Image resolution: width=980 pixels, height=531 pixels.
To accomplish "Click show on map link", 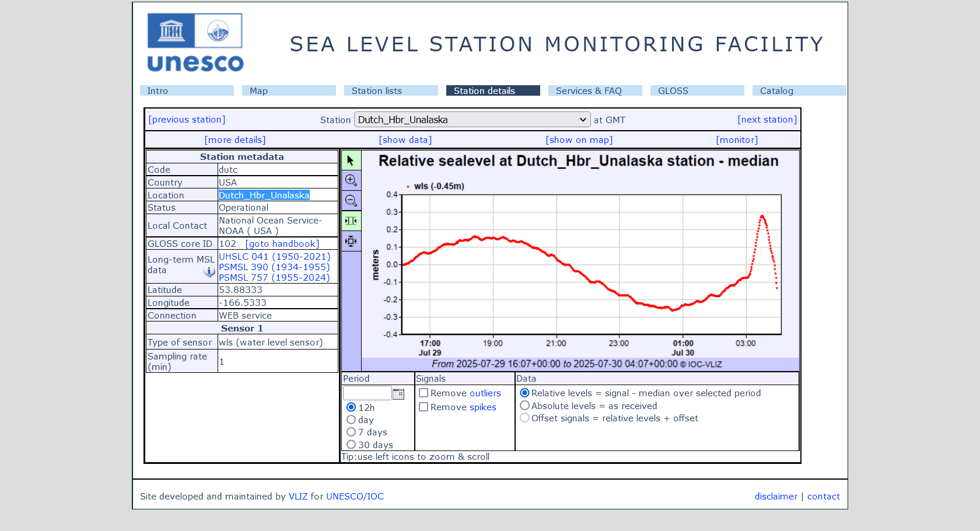I will (x=579, y=140).
